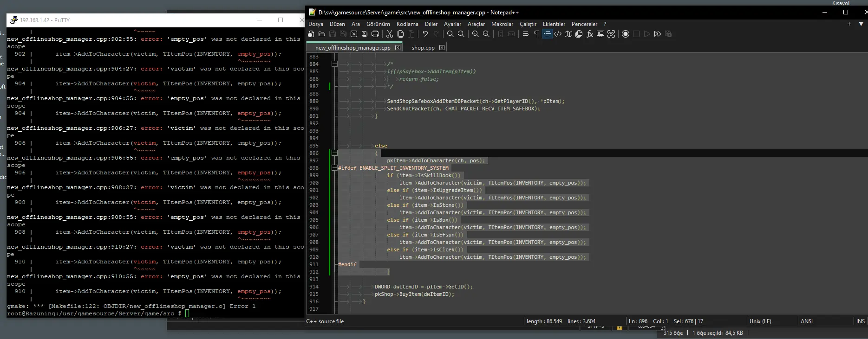The height and width of the screenshot is (339, 868).
Task: Toggle the show all characters pilcrow icon
Action: pos(536,34)
